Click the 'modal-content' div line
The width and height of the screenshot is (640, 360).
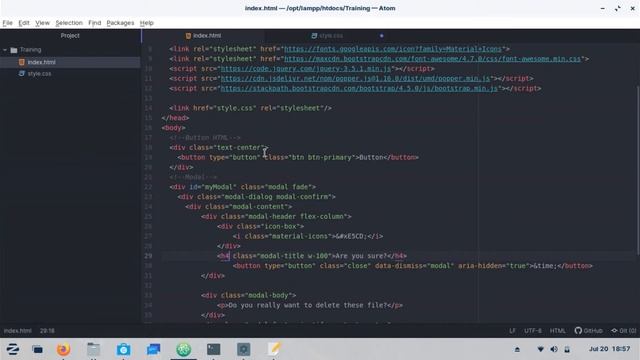click(x=238, y=207)
